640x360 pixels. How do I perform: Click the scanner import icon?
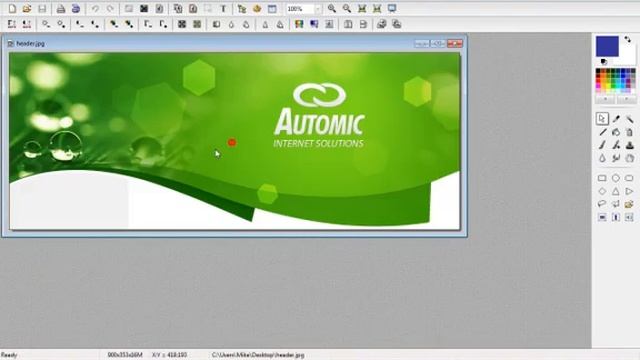pos(76,9)
